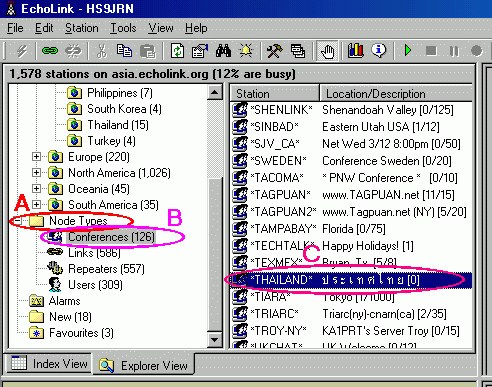Click the lightning bolt toolbar icon

click(x=22, y=51)
